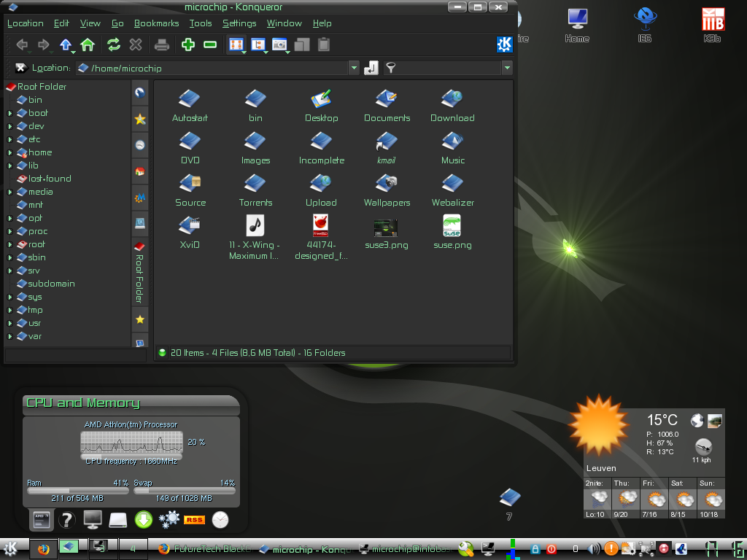Open the Home Folder sidebar tab
Viewport: 747px width, 560px height.
point(139,171)
